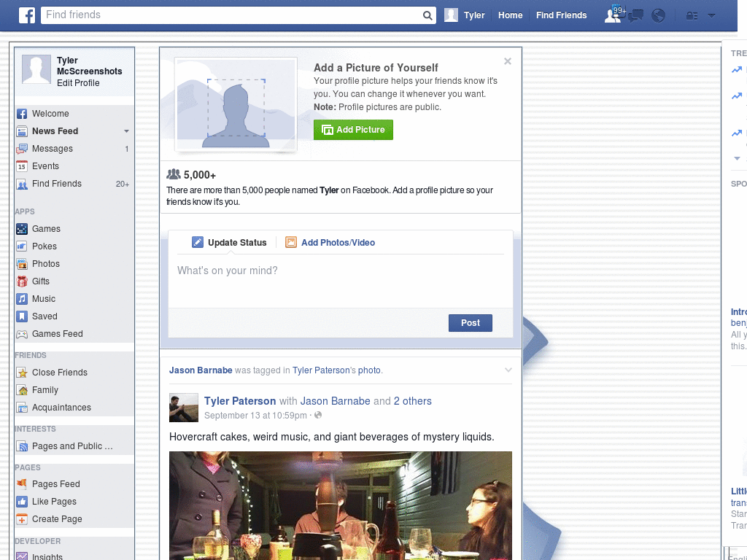747x560 pixels.
Task: Go to Home in top bar
Action: point(510,15)
